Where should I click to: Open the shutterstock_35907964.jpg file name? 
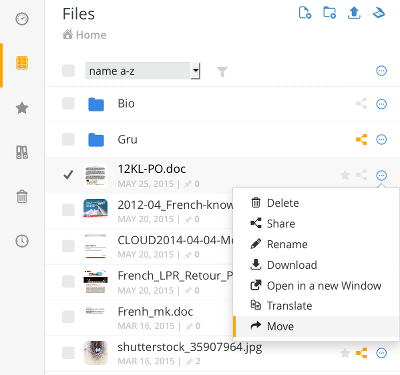pos(190,347)
